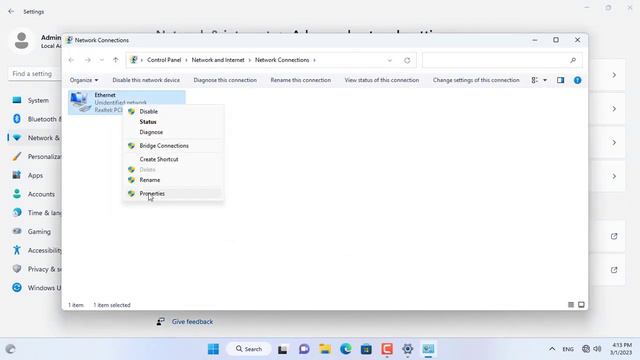Click View status of this connection
Image resolution: width=640 pixels, height=360 pixels.
[382, 80]
